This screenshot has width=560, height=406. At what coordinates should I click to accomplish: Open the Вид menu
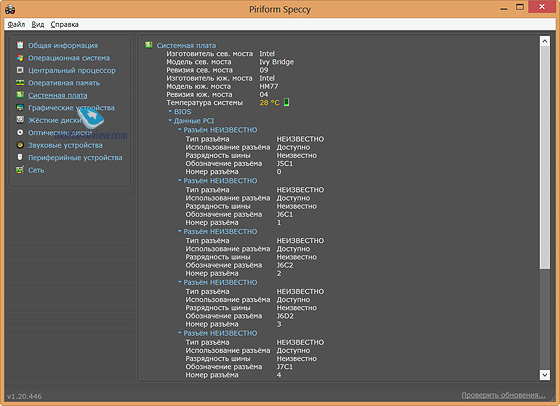pyautogui.click(x=38, y=24)
